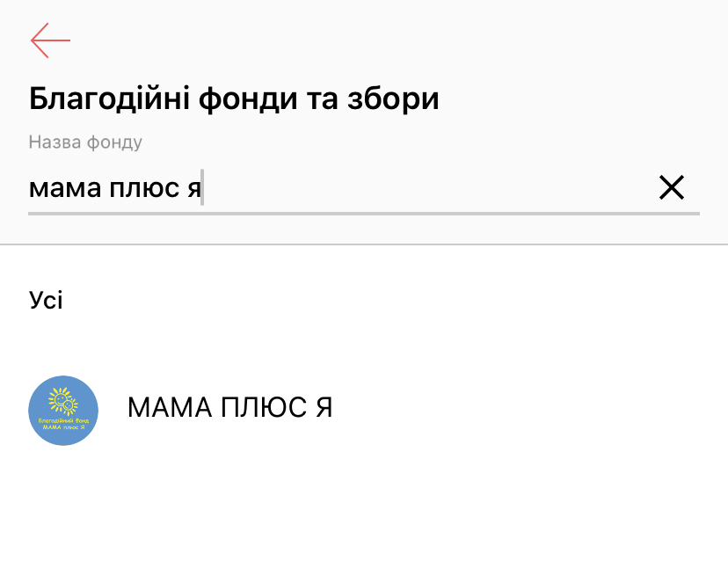
Task: Show all funds via "Усі"
Action: (46, 300)
